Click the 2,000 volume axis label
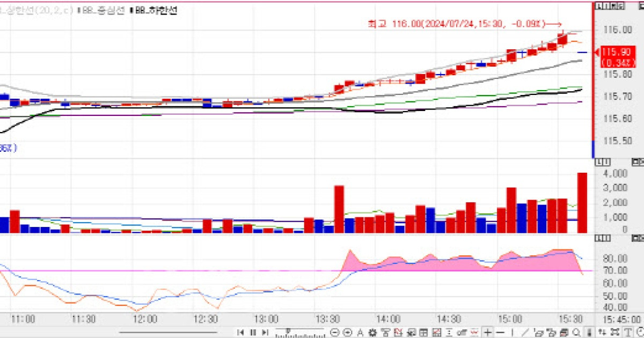644x338 pixels. click(x=616, y=202)
